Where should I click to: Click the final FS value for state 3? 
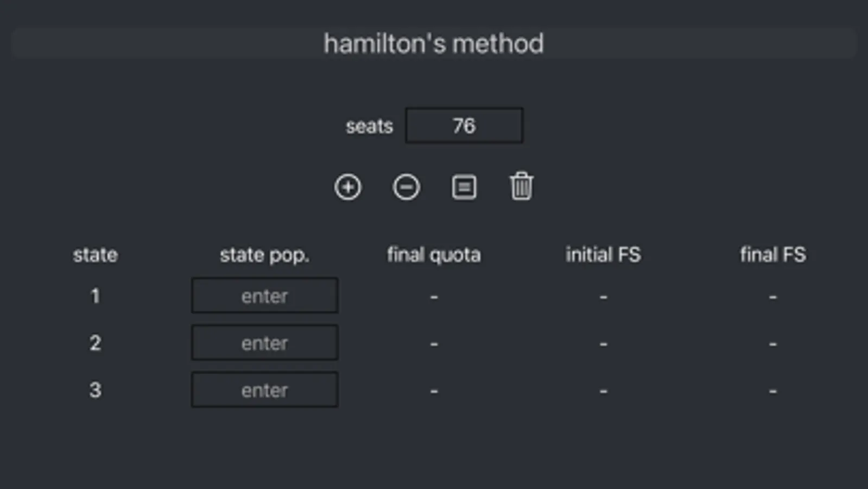[773, 391]
